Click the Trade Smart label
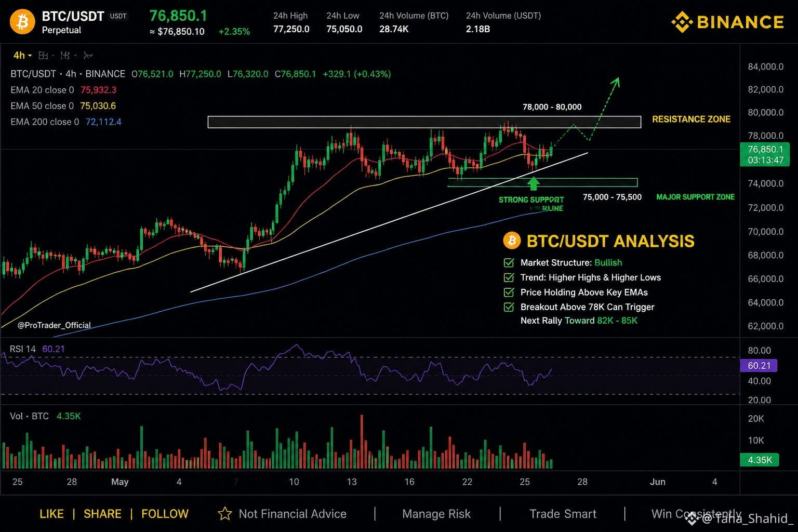The height and width of the screenshot is (532, 798). click(563, 514)
